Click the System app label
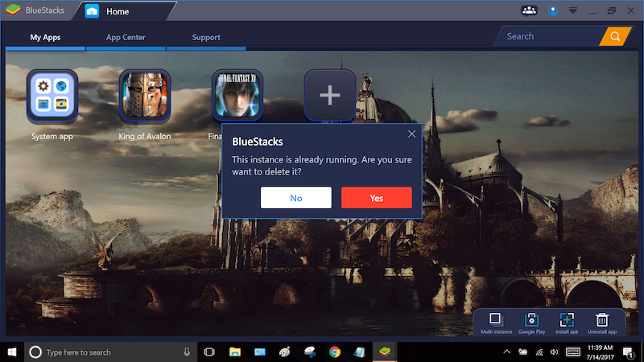The height and width of the screenshot is (362, 644). [x=52, y=136]
